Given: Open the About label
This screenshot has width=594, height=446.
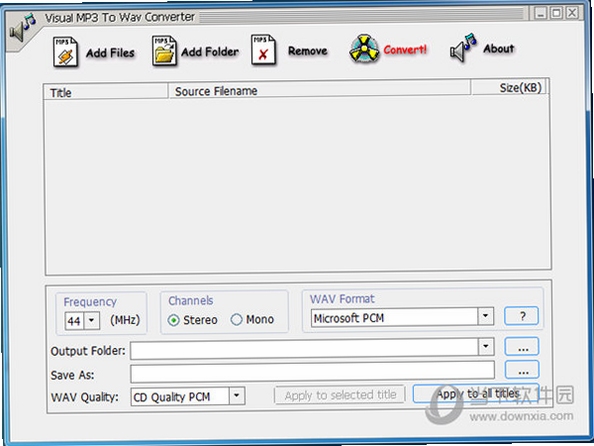Looking at the screenshot, I should [499, 49].
